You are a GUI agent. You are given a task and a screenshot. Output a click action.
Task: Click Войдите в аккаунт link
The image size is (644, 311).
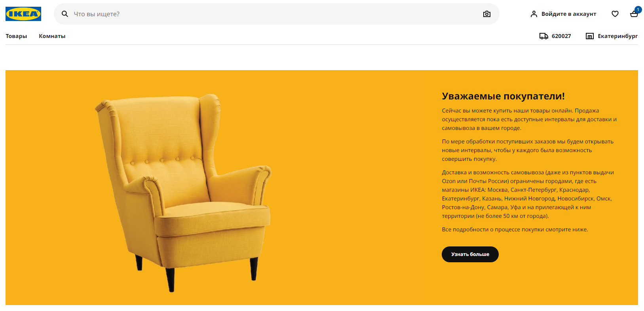click(569, 14)
